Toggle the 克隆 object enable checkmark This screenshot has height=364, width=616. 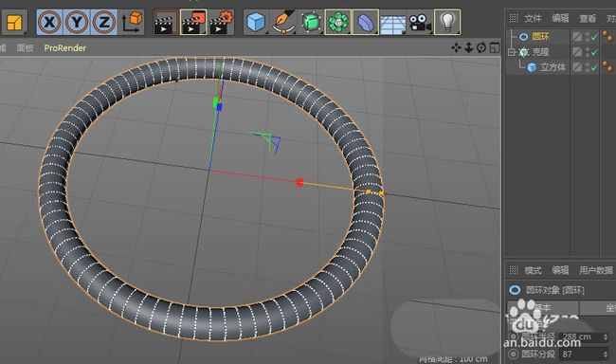[x=594, y=52]
